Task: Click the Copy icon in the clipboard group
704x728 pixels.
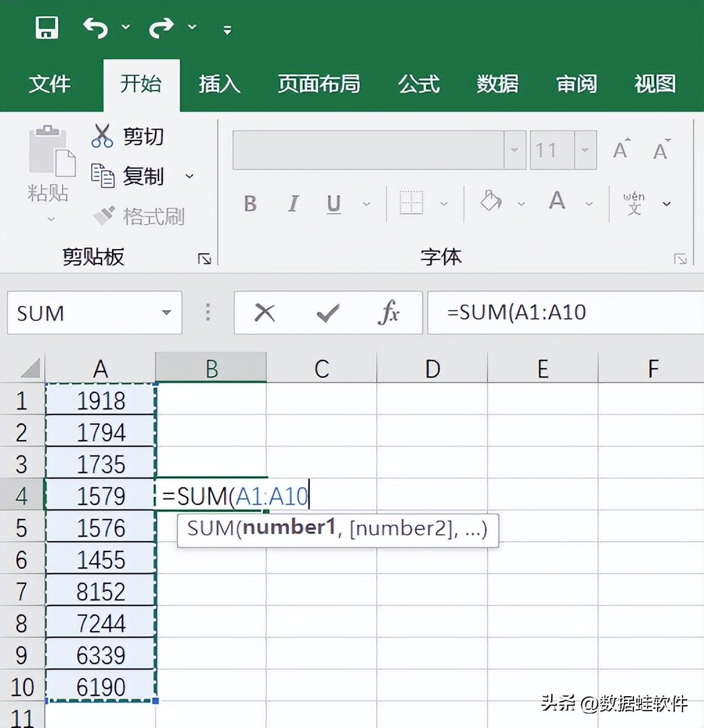Action: 102,176
